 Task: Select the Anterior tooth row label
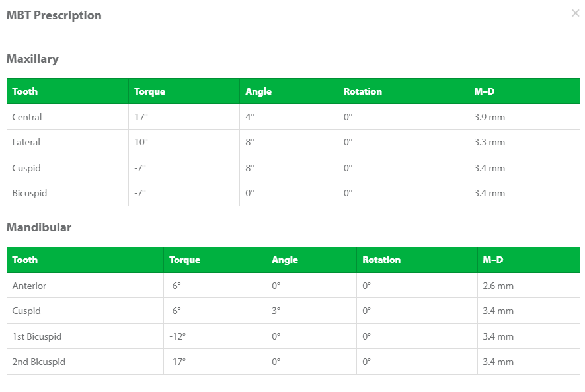[x=29, y=286]
